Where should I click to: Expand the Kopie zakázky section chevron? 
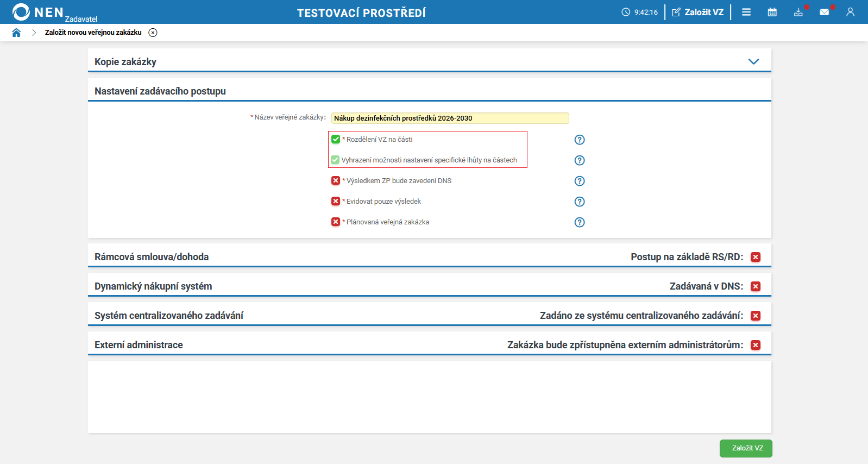pos(753,61)
